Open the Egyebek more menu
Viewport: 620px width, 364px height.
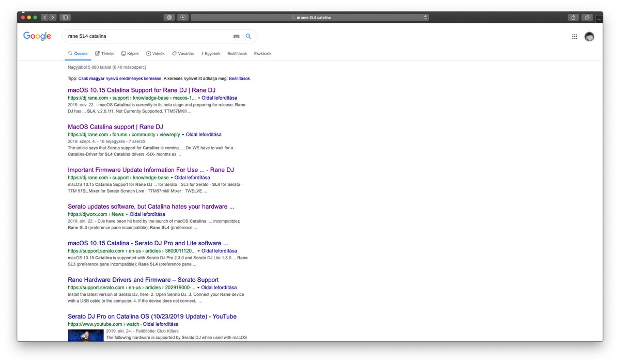point(211,54)
